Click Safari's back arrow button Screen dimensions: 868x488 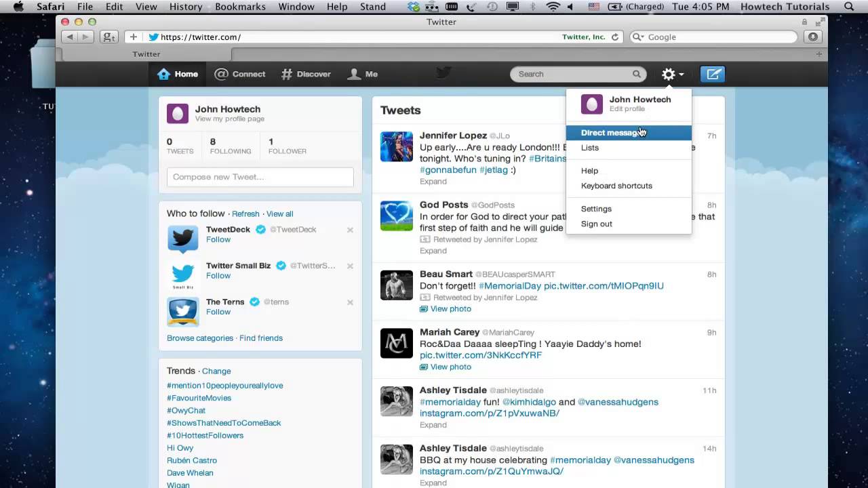pos(69,37)
